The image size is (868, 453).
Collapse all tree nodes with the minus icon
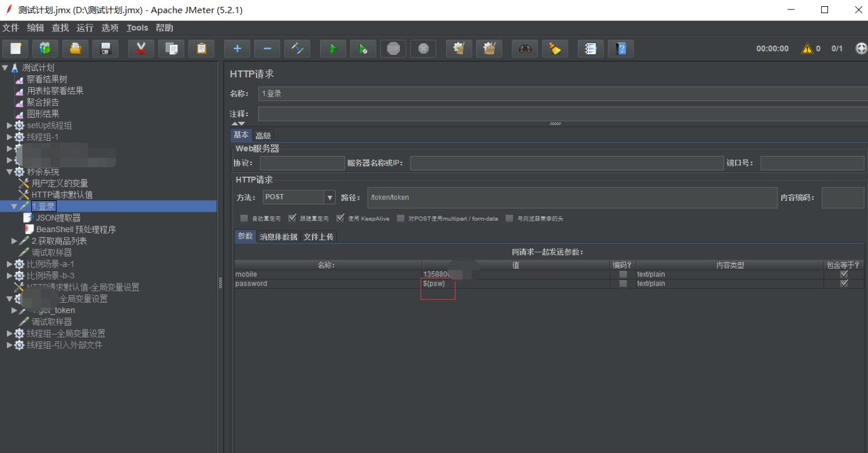click(267, 49)
